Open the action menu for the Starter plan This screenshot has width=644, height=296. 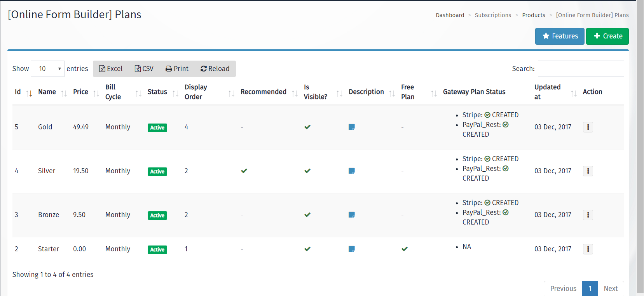tap(588, 249)
